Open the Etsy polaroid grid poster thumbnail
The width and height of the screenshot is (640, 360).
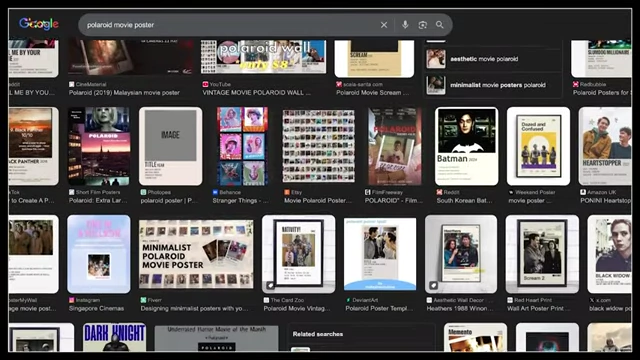(x=319, y=146)
